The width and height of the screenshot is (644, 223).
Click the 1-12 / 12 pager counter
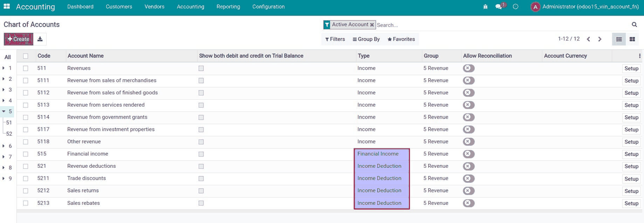point(569,39)
